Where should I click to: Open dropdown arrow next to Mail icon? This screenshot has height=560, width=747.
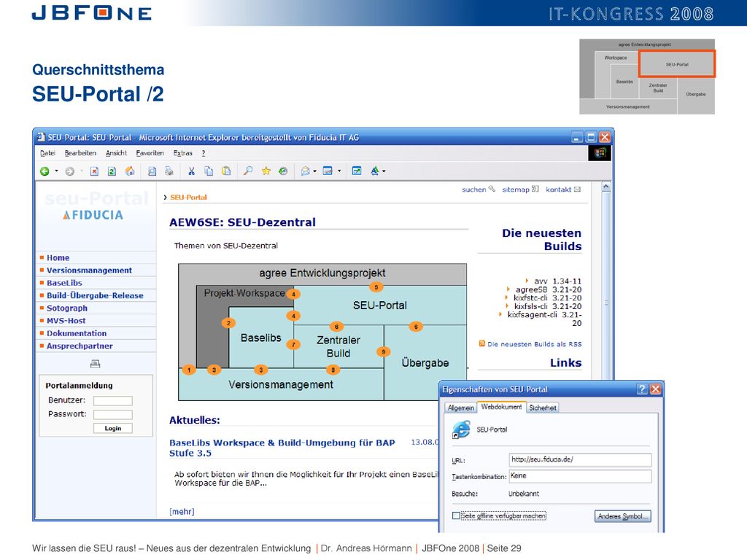coord(315,171)
